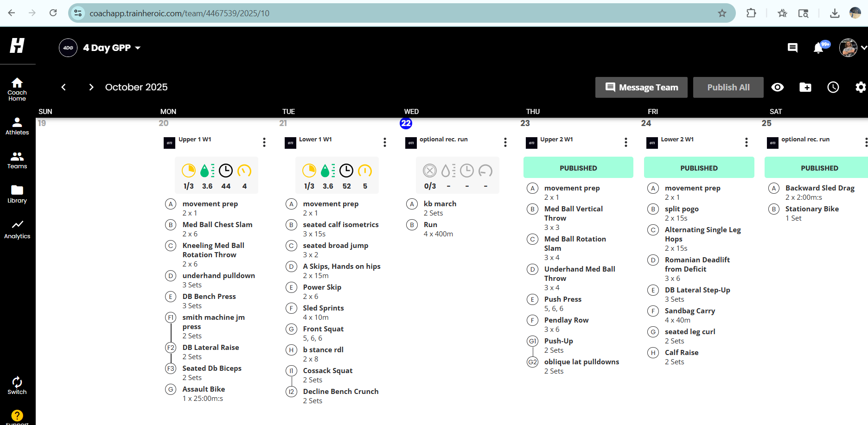The image size is (868, 425).
Task: Open Upper 1 W1 workout title
Action: 195,140
